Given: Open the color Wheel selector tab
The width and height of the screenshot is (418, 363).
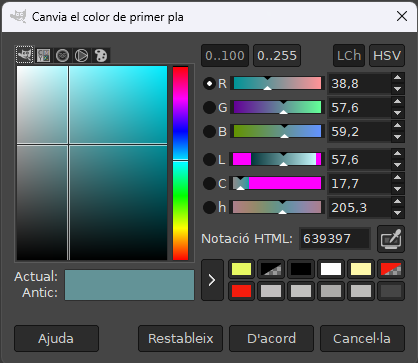Looking at the screenshot, I should pyautogui.click(x=81, y=55).
